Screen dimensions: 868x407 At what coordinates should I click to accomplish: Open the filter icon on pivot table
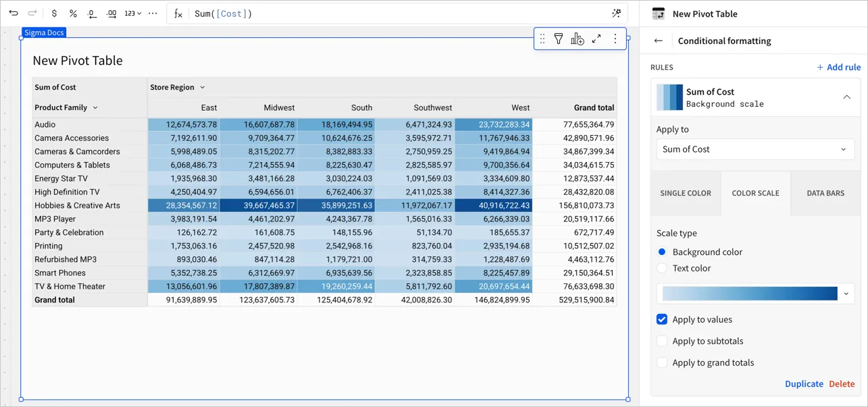click(x=559, y=39)
